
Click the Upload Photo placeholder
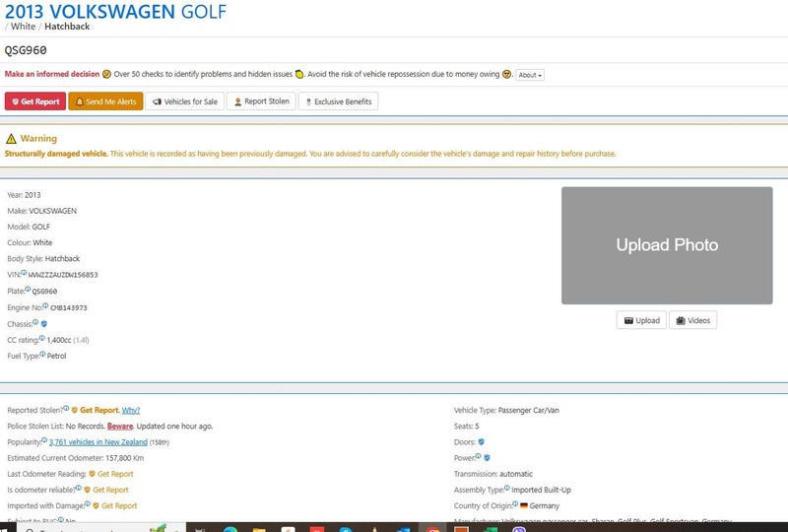pos(667,245)
